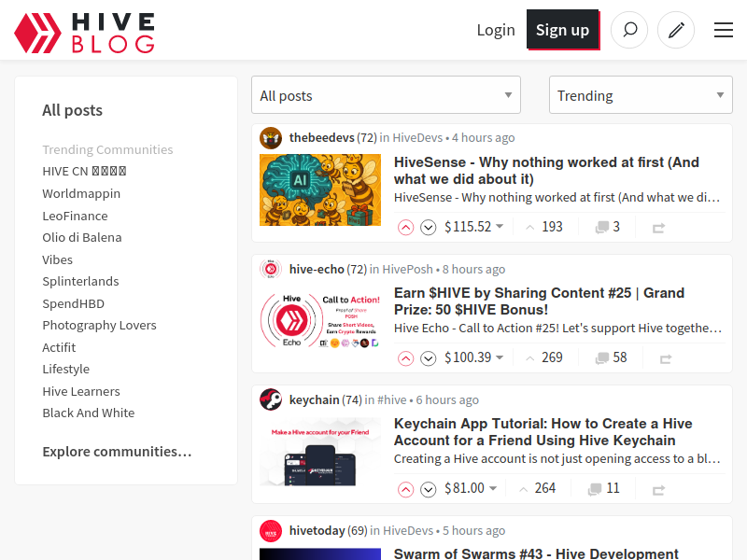Expand the $81.00 payout details
This screenshot has width=747, height=560.
(x=471, y=488)
